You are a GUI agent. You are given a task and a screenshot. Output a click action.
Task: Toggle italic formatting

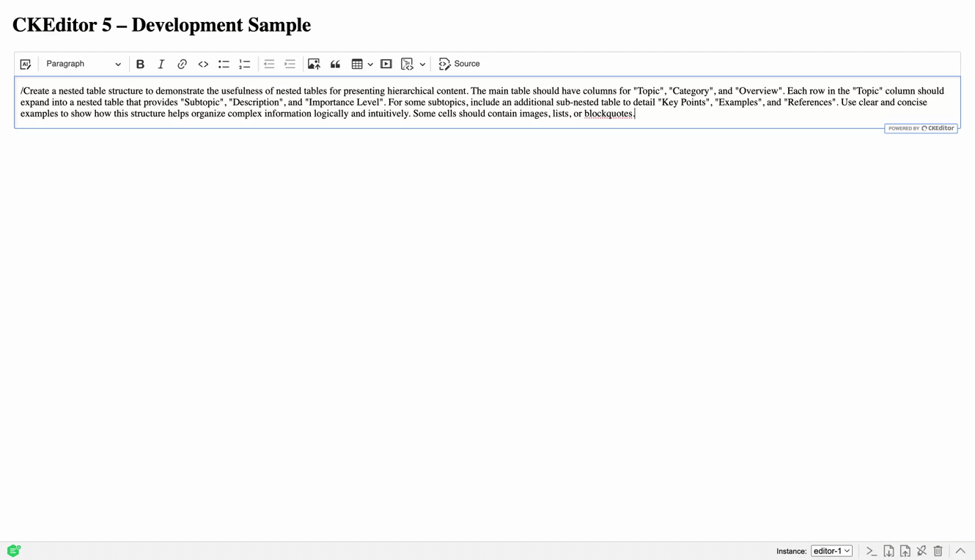tap(161, 65)
